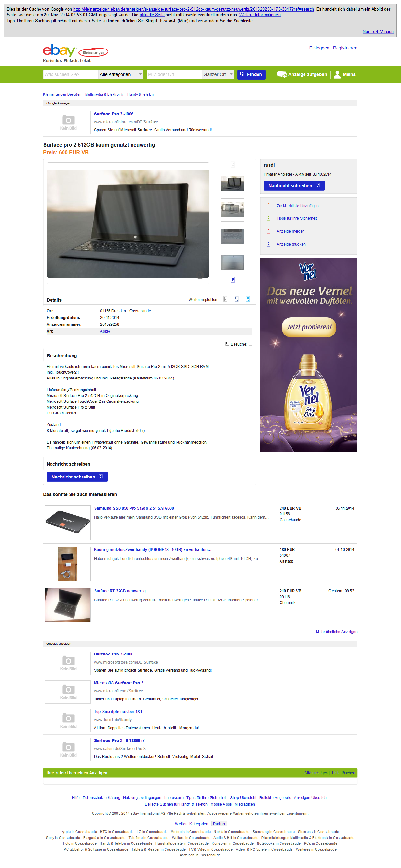Click the eBay Kleinanzeigen logo

pyautogui.click(x=75, y=51)
